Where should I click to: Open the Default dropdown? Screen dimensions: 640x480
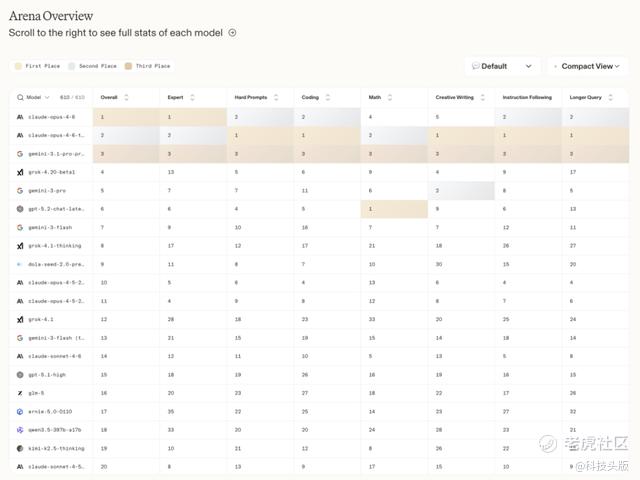click(x=503, y=66)
